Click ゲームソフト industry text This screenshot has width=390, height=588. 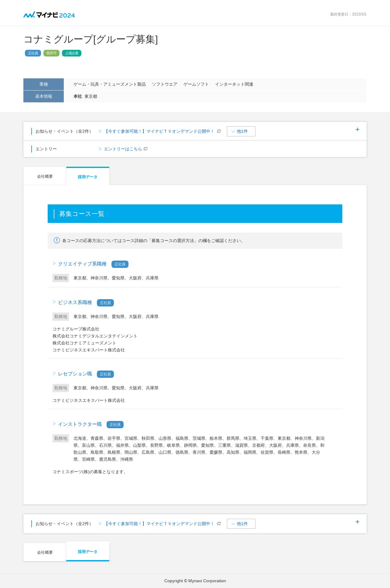click(x=196, y=84)
